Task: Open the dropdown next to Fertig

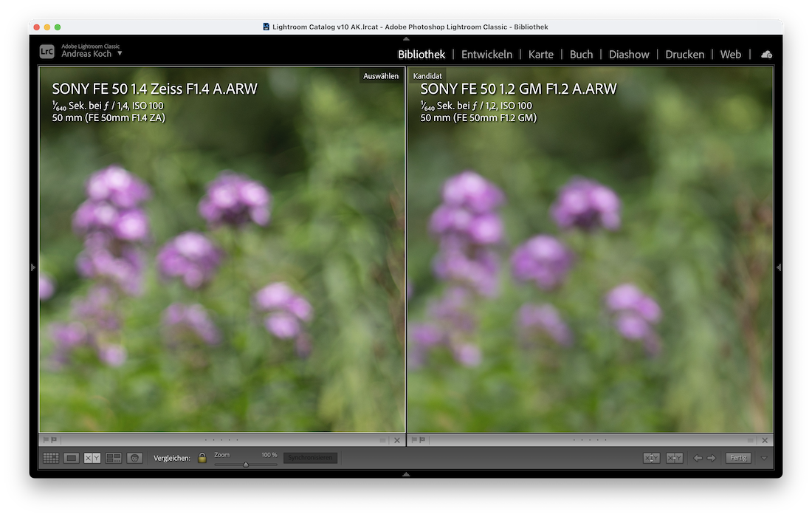Action: 763,458
